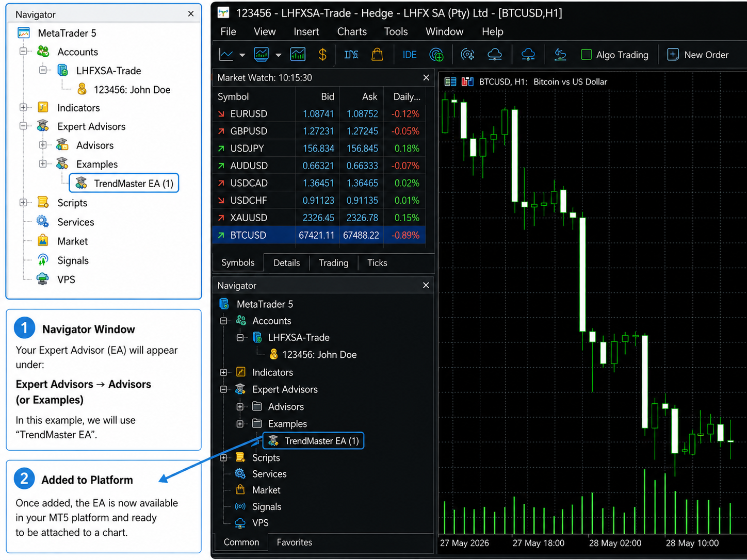Select the XAUUSD row in Market Watch

[x=319, y=218]
